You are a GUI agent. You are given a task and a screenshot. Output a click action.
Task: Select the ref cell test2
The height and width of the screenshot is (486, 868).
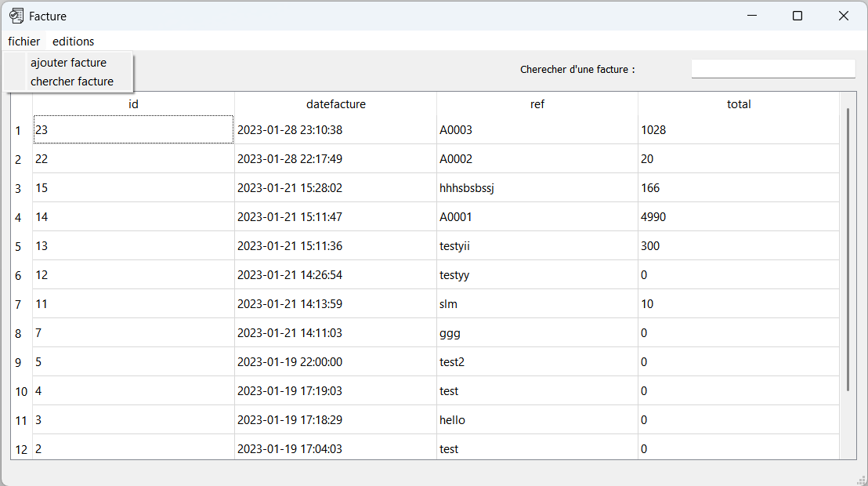coord(537,362)
